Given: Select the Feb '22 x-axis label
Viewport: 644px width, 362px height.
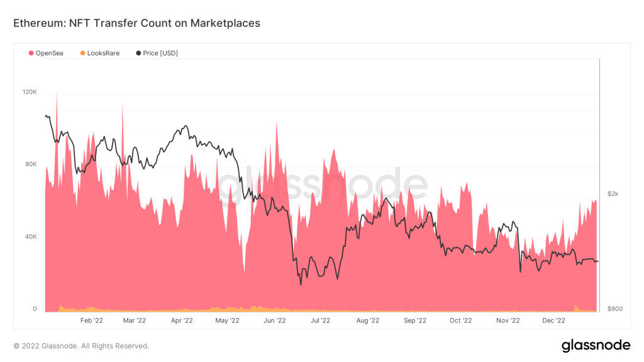Looking at the screenshot, I should click(x=92, y=320).
